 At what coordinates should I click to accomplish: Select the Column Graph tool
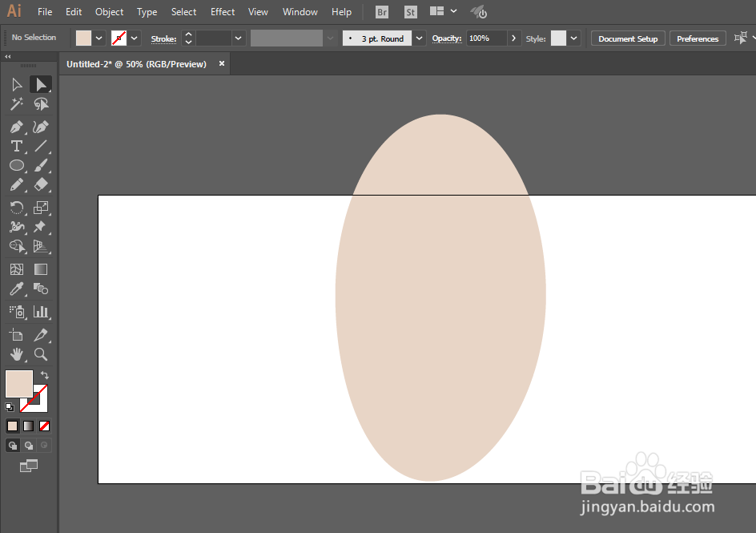click(x=41, y=312)
